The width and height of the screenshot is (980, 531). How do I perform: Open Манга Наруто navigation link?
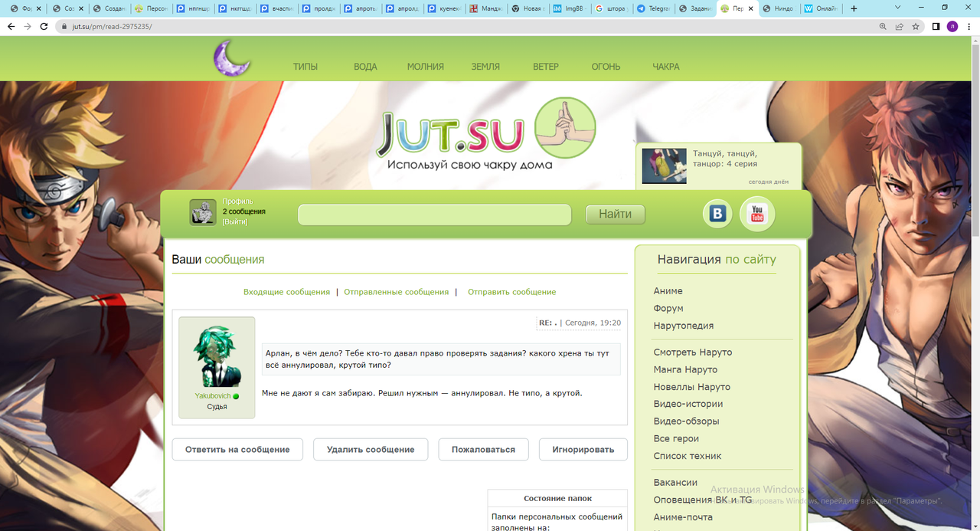point(686,369)
